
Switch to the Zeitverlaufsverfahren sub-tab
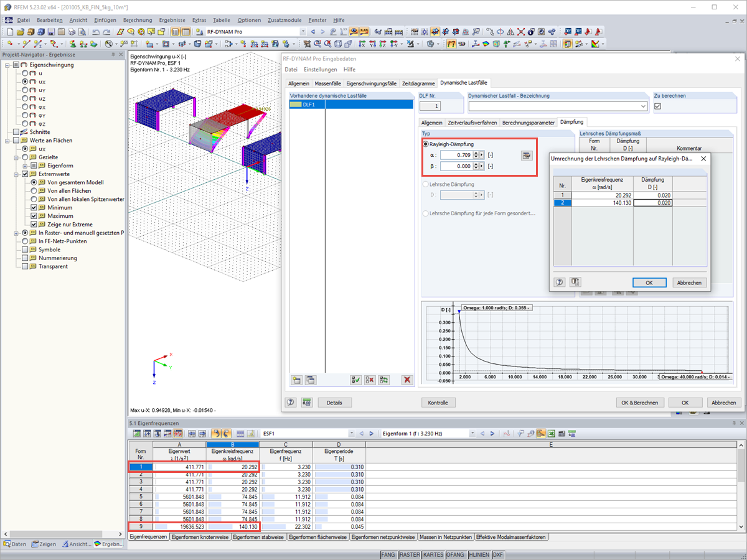click(x=473, y=123)
